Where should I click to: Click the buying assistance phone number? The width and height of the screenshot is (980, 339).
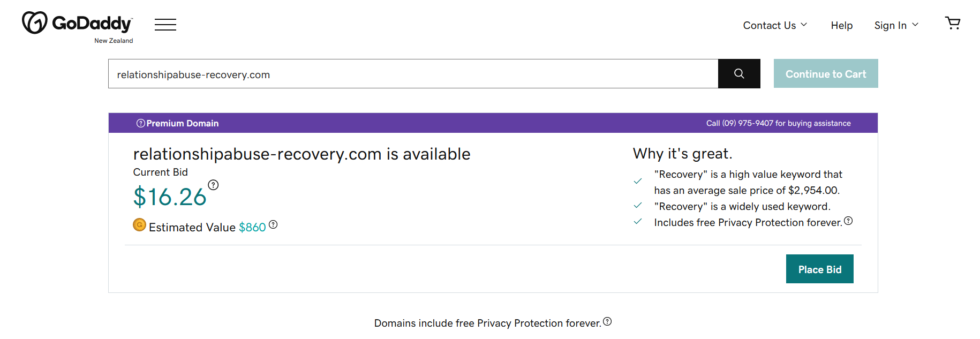748,123
